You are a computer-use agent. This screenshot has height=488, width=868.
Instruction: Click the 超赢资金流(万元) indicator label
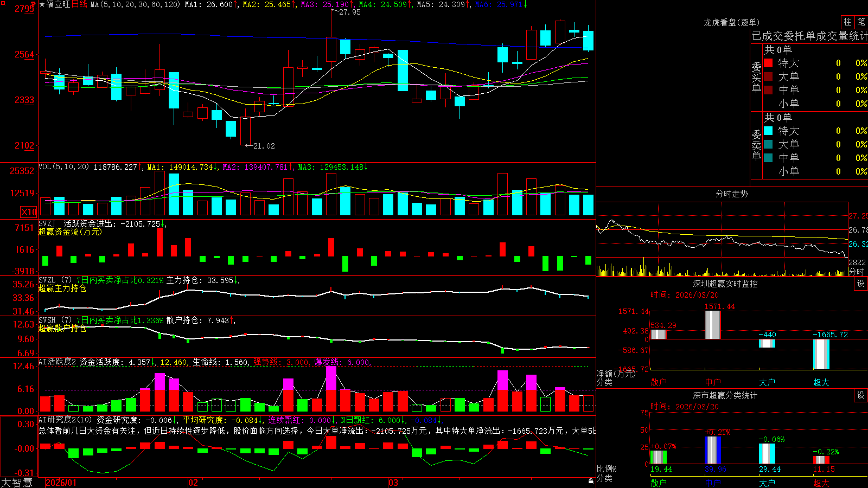coord(70,232)
